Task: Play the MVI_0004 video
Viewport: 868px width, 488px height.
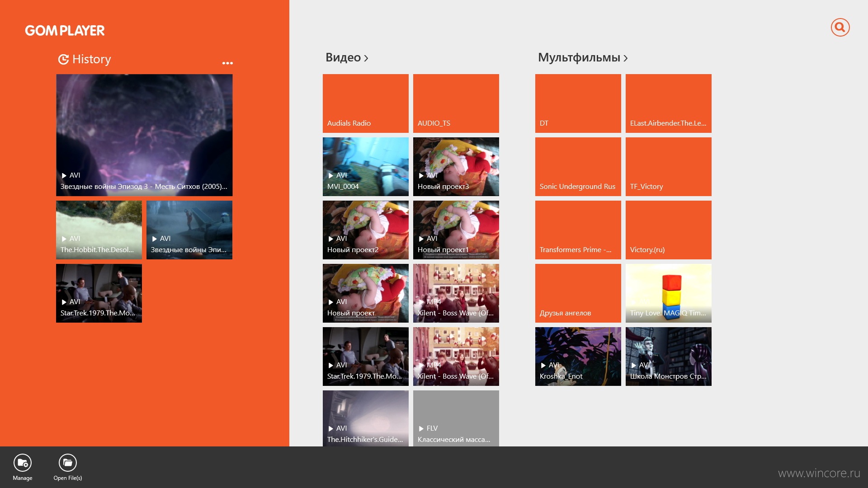Action: pyautogui.click(x=366, y=167)
